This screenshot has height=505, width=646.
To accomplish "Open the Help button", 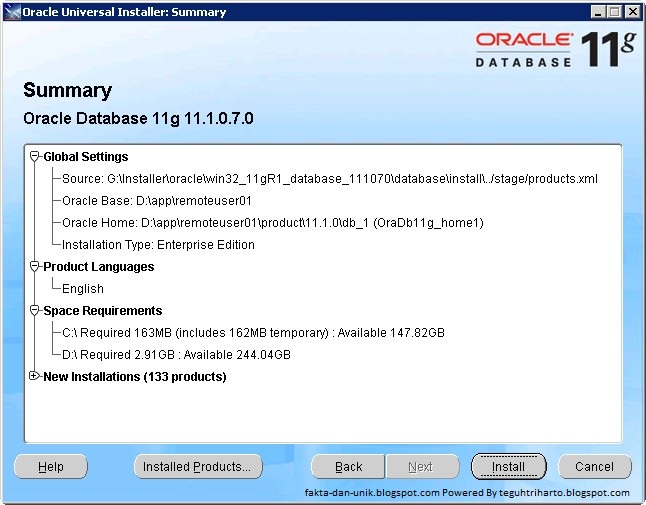I will click(51, 467).
